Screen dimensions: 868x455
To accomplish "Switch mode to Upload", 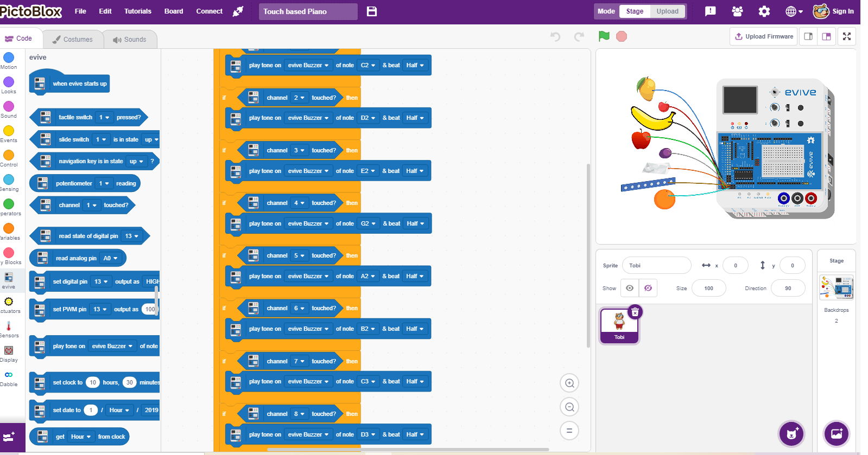I will click(x=667, y=11).
